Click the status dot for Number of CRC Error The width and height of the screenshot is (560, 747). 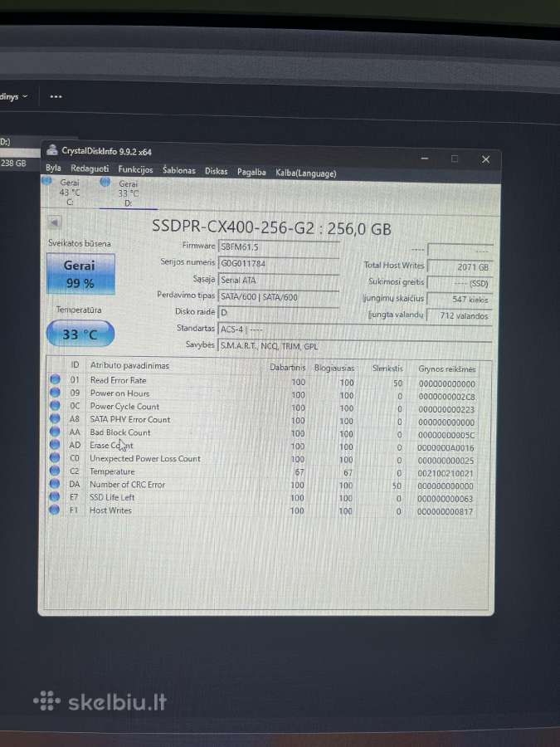click(56, 484)
